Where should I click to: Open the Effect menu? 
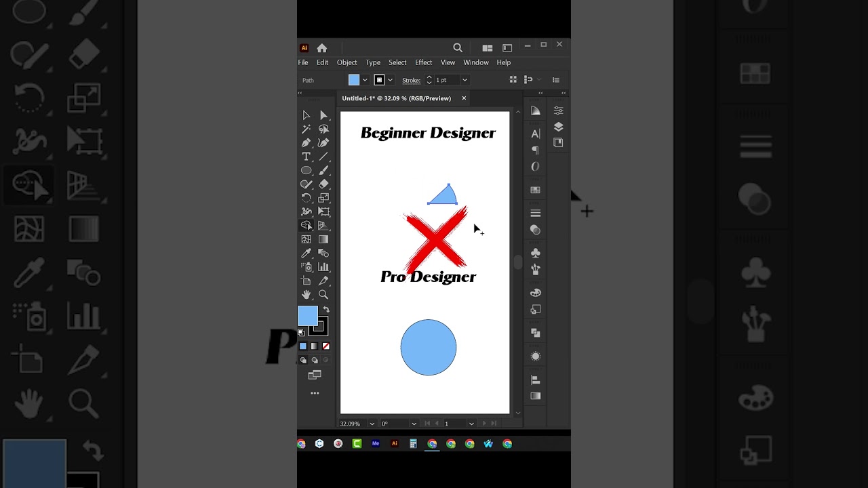tap(423, 62)
